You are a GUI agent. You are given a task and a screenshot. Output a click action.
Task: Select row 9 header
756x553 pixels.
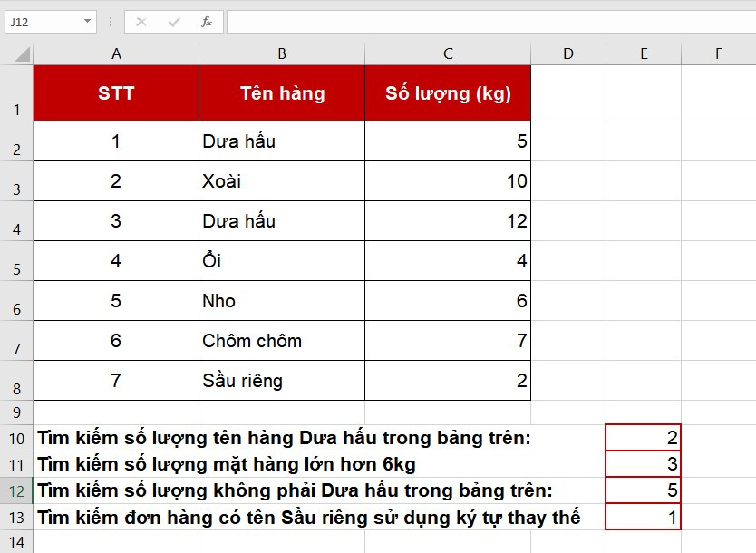(x=16, y=412)
